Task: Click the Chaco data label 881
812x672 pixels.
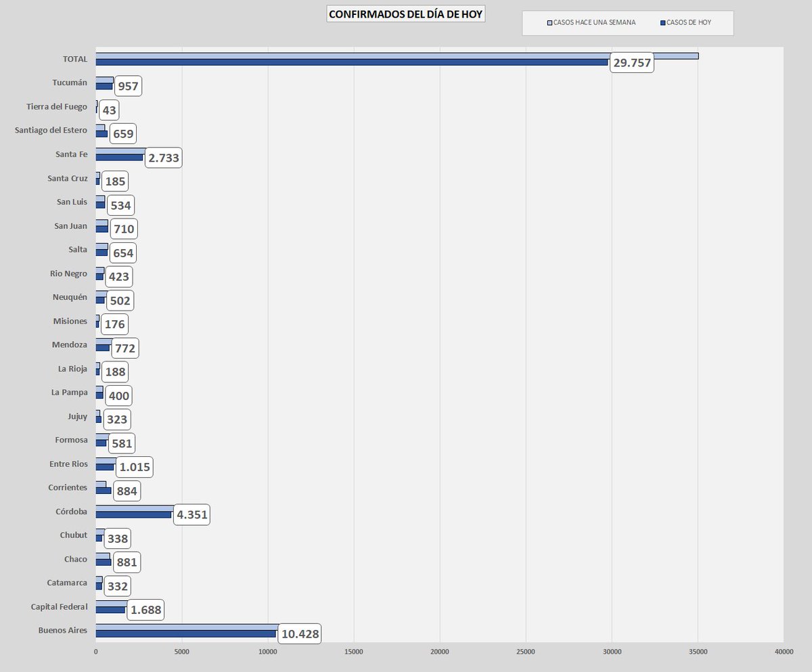Action: click(x=127, y=562)
